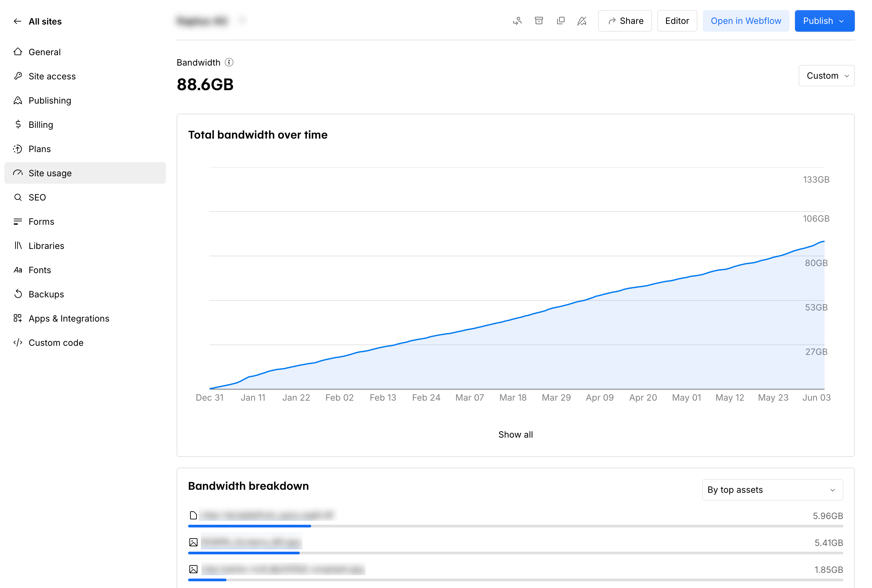The image size is (872, 588).
Task: Open the Forms settings page
Action: click(x=85, y=222)
